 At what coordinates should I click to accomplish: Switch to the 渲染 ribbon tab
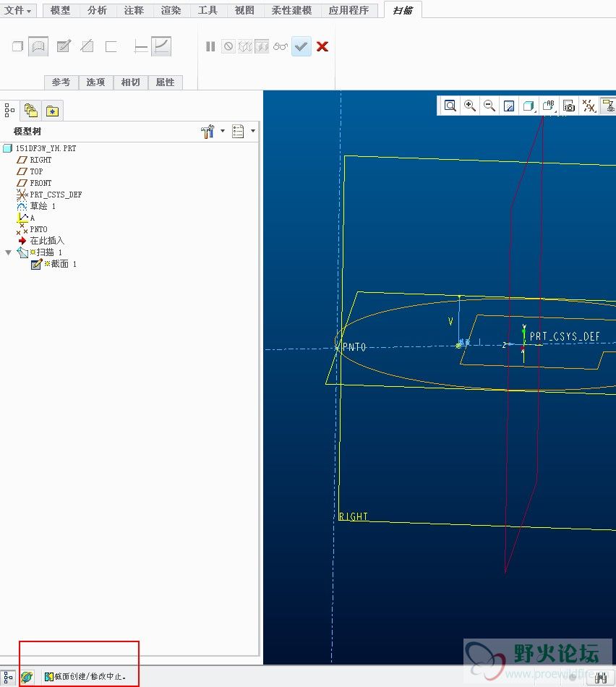pos(171,10)
